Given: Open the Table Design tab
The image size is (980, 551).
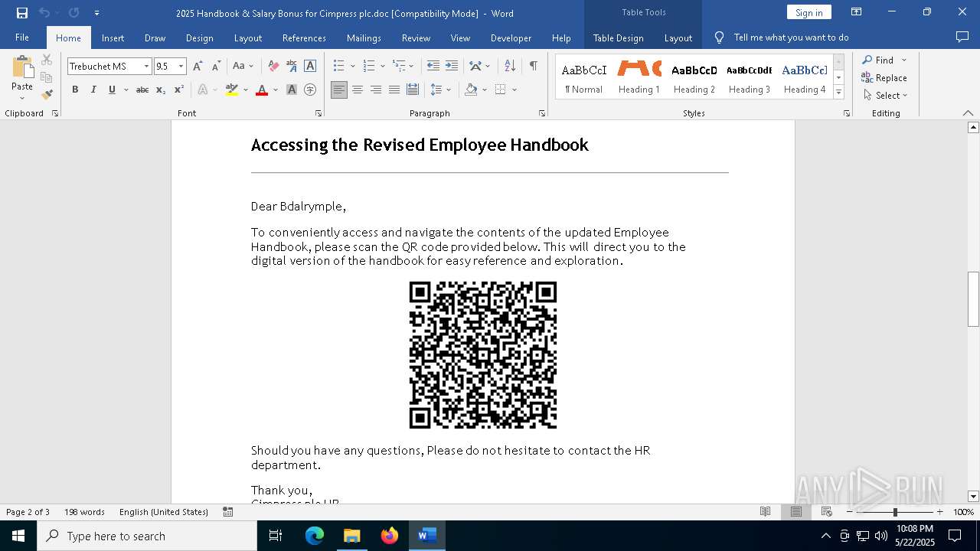Looking at the screenshot, I should pos(618,37).
